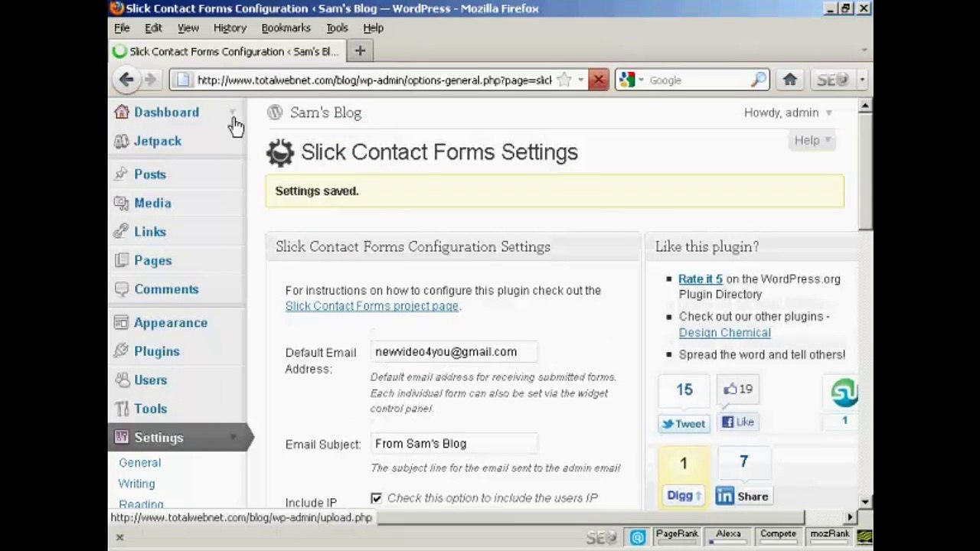Open the SEO toolbar dropdown arrow
This screenshot has width=980, height=551.
862,80
